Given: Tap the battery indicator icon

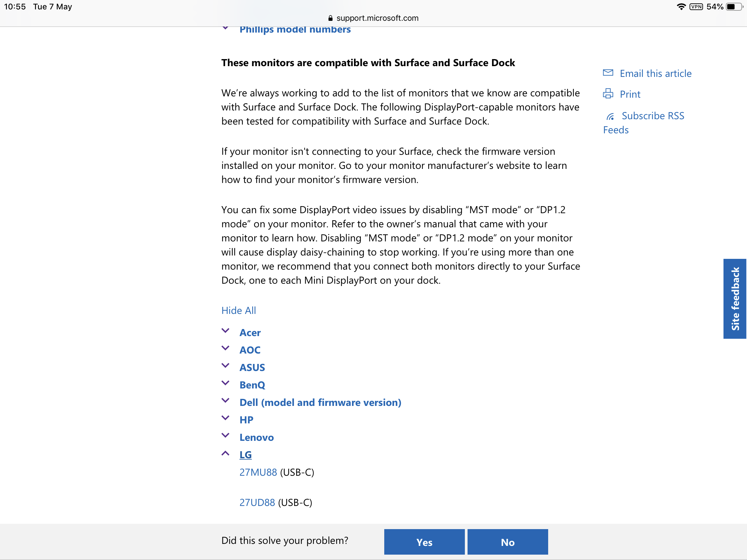Looking at the screenshot, I should click(734, 7).
